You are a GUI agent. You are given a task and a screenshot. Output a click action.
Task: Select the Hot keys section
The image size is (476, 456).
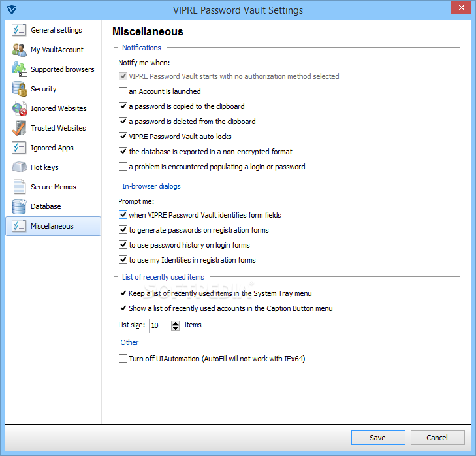53,167
